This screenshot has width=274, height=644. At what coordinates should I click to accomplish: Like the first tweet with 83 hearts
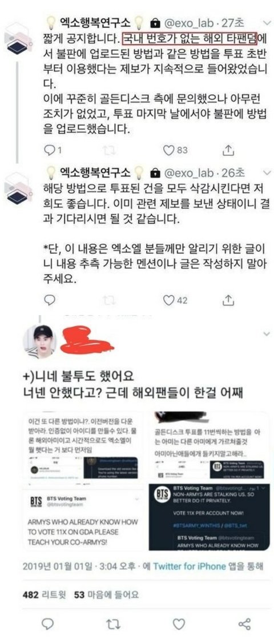coord(169,151)
